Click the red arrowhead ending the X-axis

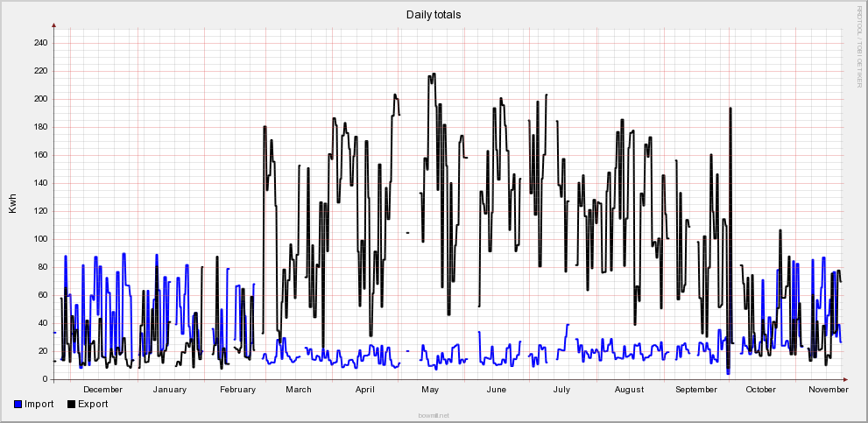point(845,379)
